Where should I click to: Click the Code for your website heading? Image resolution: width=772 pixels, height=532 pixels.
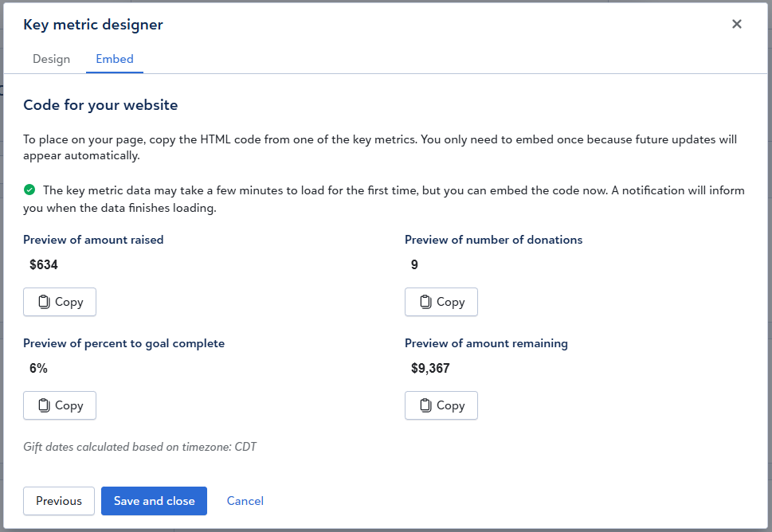tap(100, 105)
